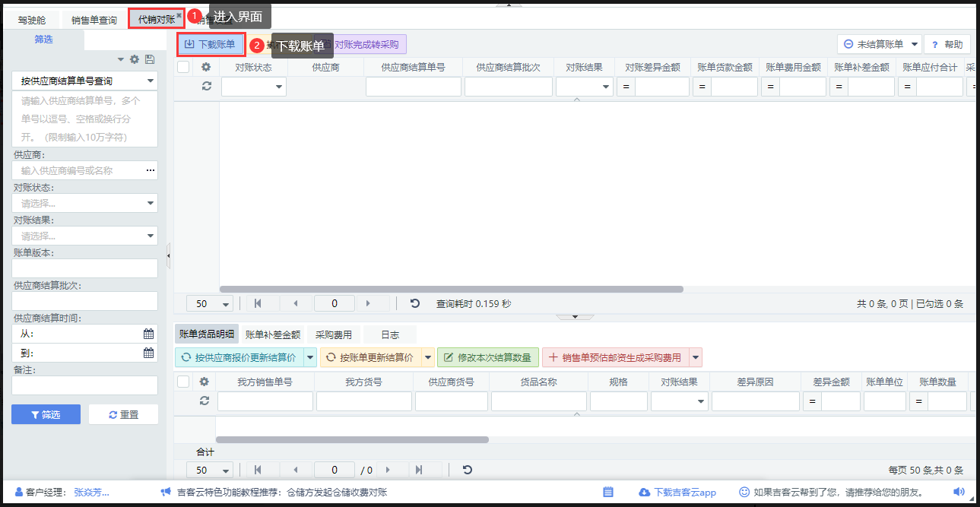Click the upper table refresh icon
The height and width of the screenshot is (507, 980).
pyautogui.click(x=206, y=86)
